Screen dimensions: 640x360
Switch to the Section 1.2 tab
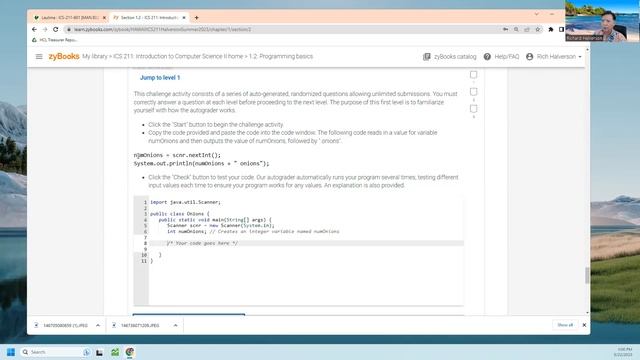tap(149, 18)
